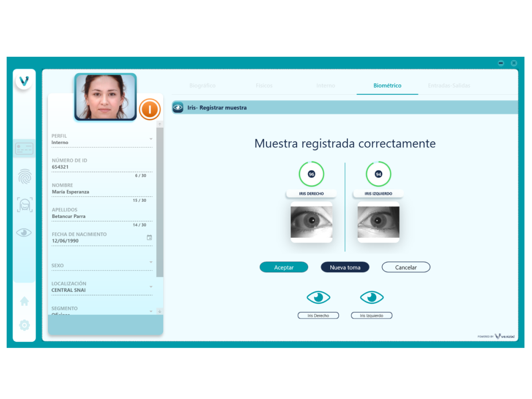The width and height of the screenshot is (532, 399).
Task: Click the Número de ID field
Action: pos(102,164)
